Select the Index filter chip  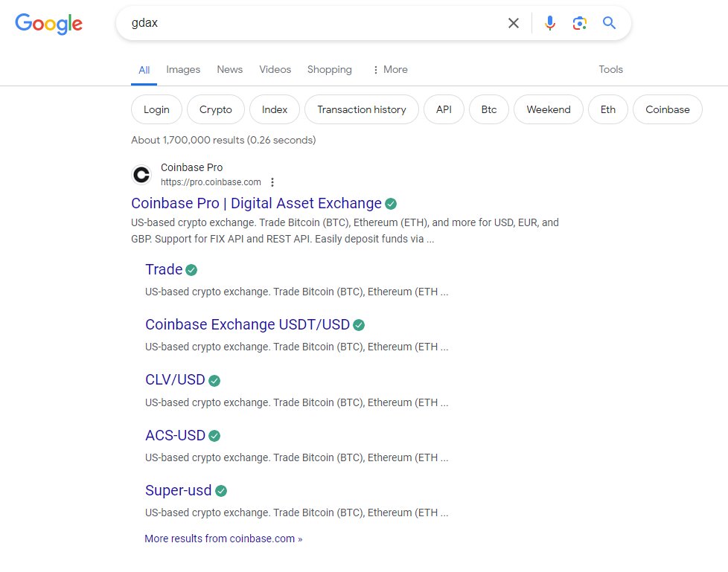coord(275,109)
